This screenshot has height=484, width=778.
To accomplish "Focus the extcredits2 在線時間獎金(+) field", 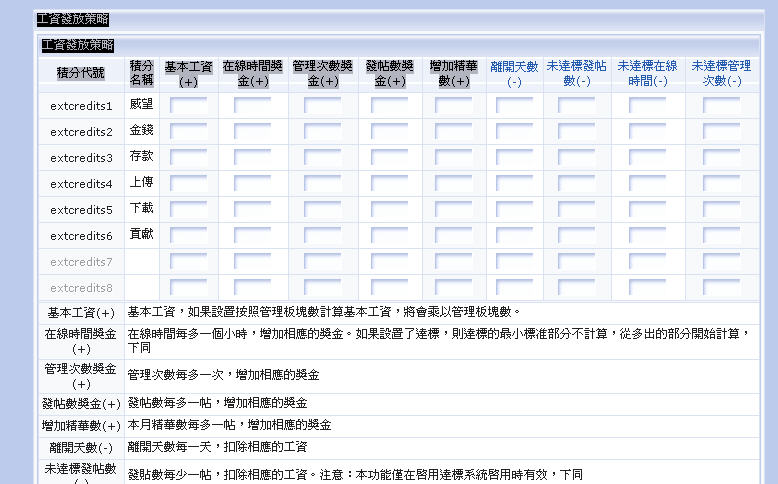I will [253, 132].
